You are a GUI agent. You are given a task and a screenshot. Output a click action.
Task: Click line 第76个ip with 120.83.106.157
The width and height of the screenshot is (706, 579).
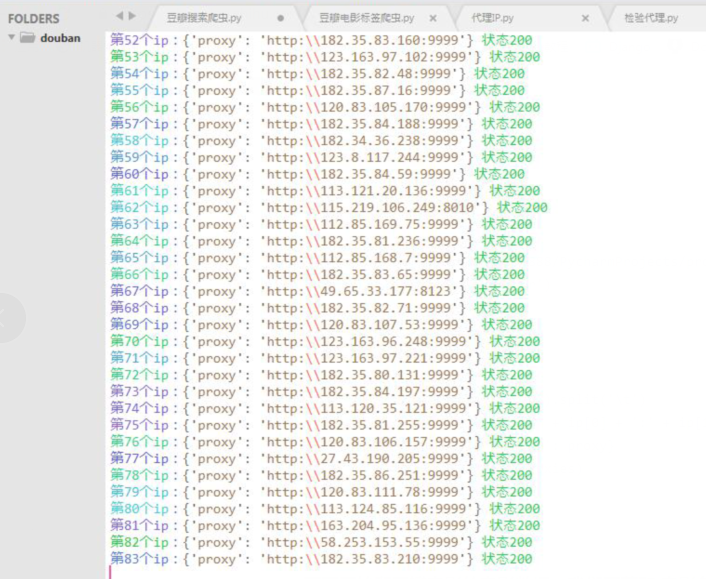click(325, 442)
